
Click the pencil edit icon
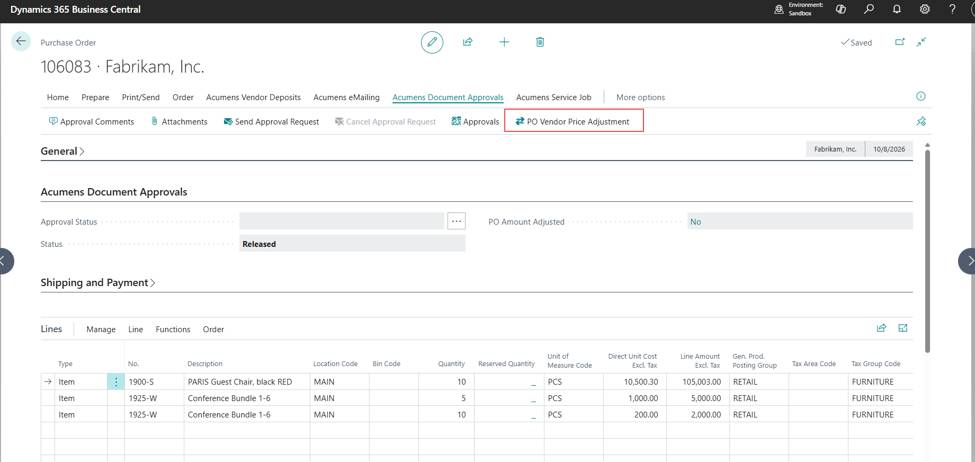(432, 42)
